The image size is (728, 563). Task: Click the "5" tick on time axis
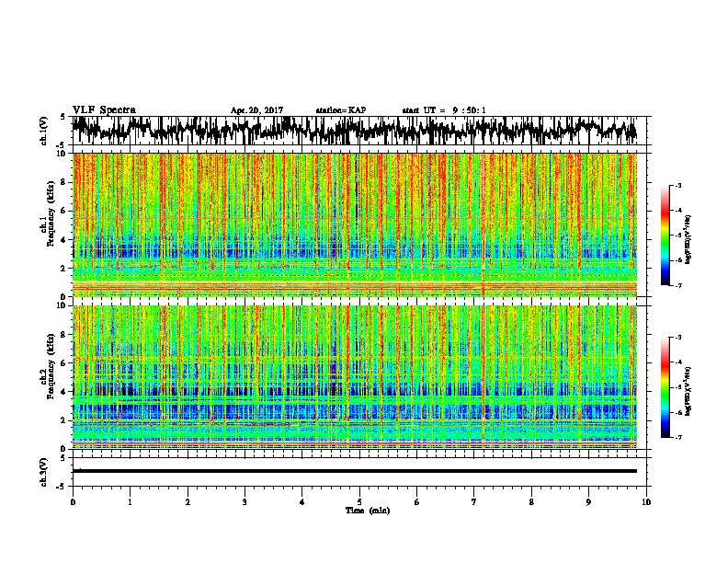point(359,502)
